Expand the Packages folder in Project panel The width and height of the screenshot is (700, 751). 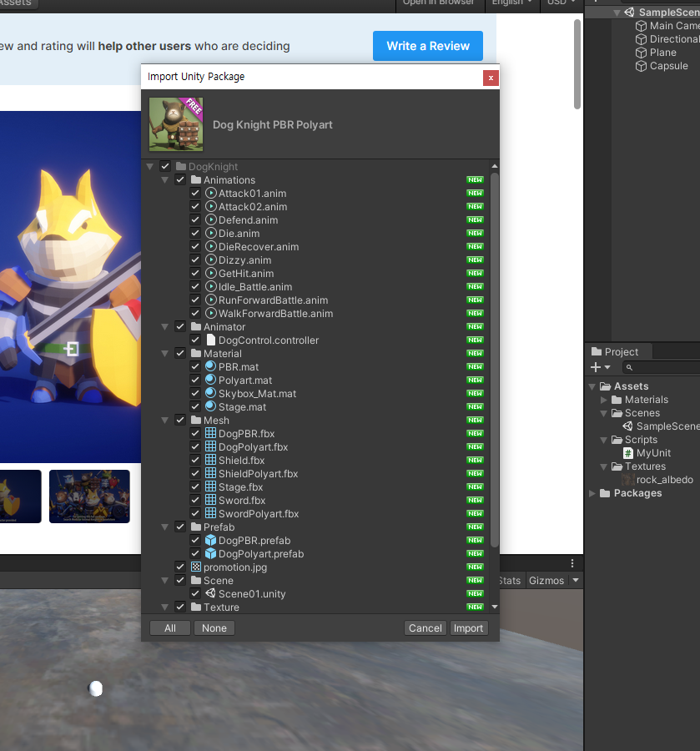click(592, 493)
